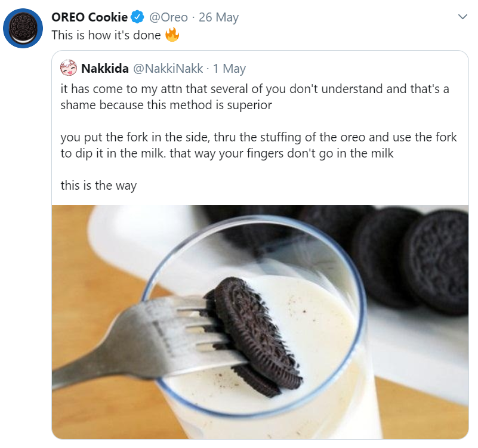The height and width of the screenshot is (448, 478).
Task: Open the @Oreo handle link
Action: [168, 17]
